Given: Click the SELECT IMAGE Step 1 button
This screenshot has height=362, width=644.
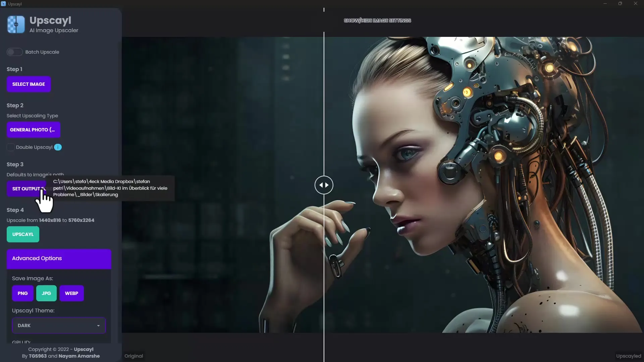Looking at the screenshot, I should point(28,84).
